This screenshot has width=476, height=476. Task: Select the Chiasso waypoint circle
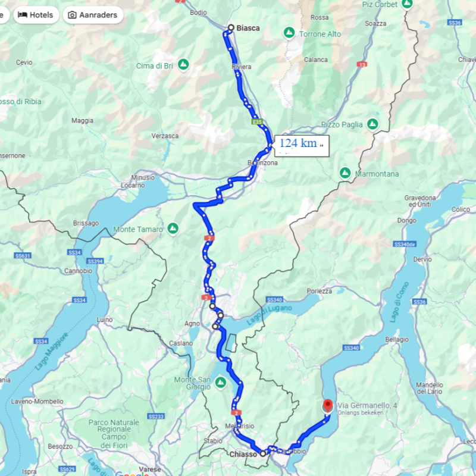click(x=263, y=453)
